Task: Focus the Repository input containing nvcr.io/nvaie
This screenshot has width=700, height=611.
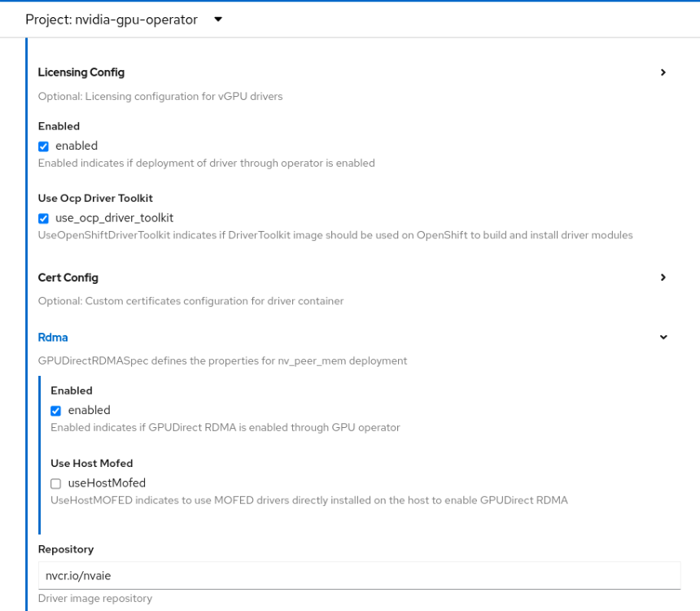Action: pyautogui.click(x=359, y=575)
